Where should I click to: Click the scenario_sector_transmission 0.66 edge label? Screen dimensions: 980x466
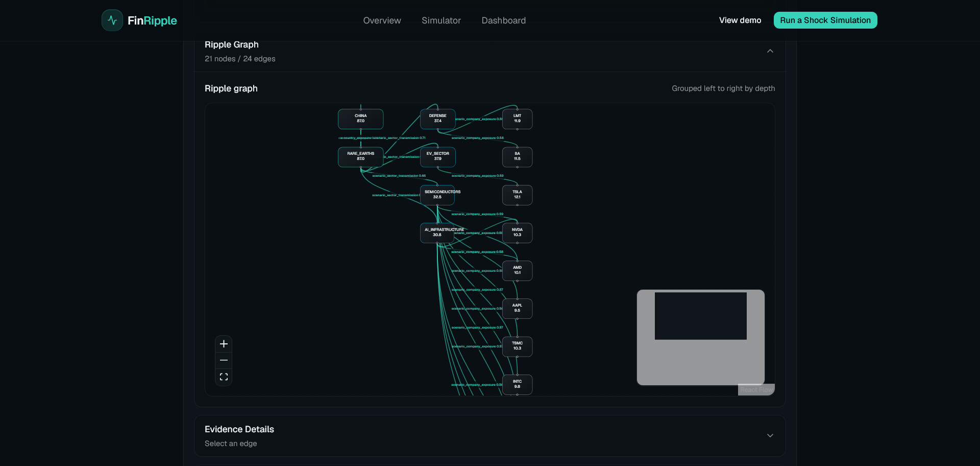[399, 176]
